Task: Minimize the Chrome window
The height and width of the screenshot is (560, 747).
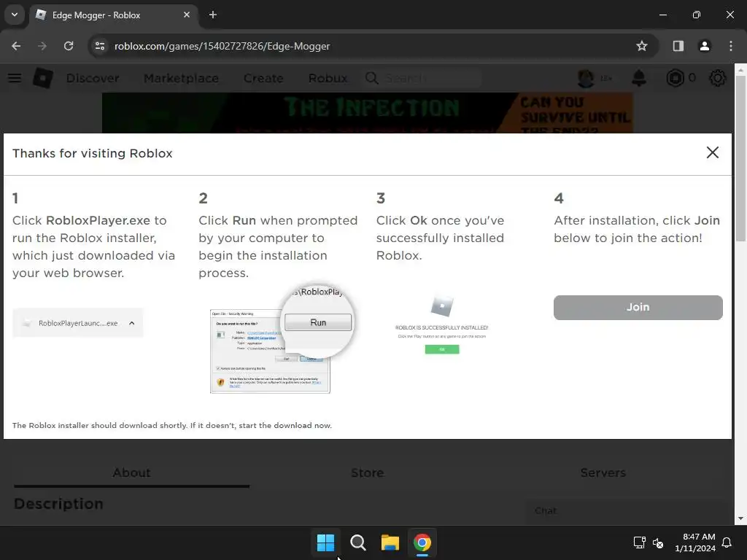Action: pos(662,15)
